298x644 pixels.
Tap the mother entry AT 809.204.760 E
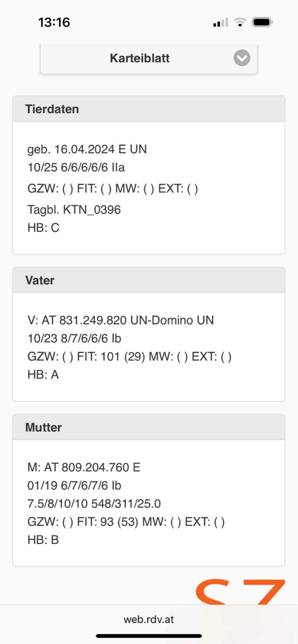[84, 467]
